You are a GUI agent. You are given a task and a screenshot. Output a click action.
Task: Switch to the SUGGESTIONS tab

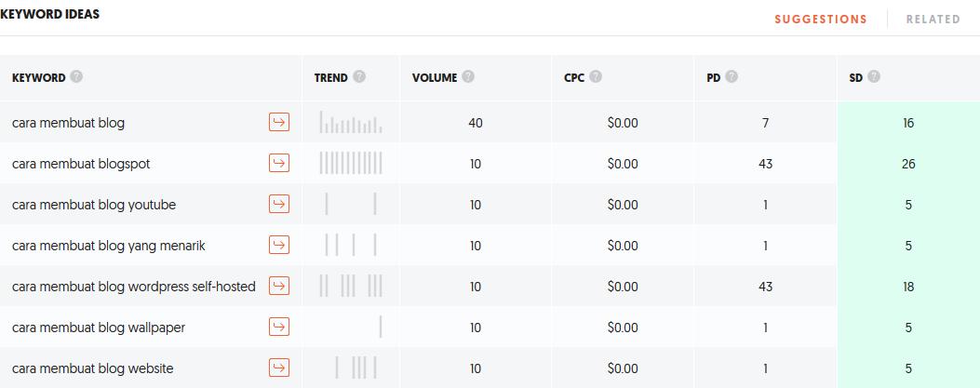(x=821, y=20)
